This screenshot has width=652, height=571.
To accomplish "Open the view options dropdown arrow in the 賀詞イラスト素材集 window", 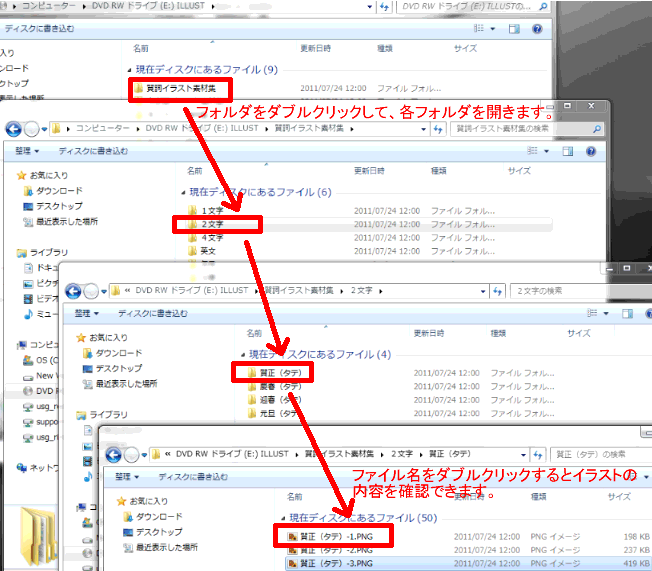I will pos(546,151).
